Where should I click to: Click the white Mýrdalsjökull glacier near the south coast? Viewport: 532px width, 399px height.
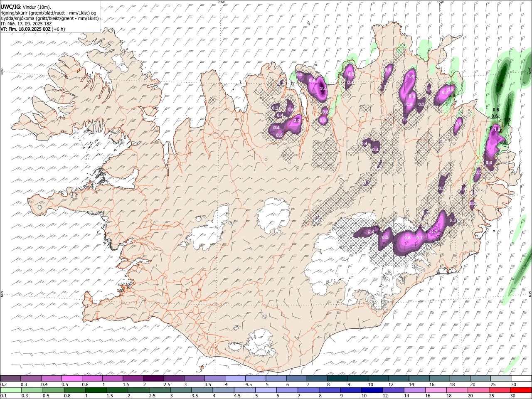pyautogui.click(x=261, y=343)
